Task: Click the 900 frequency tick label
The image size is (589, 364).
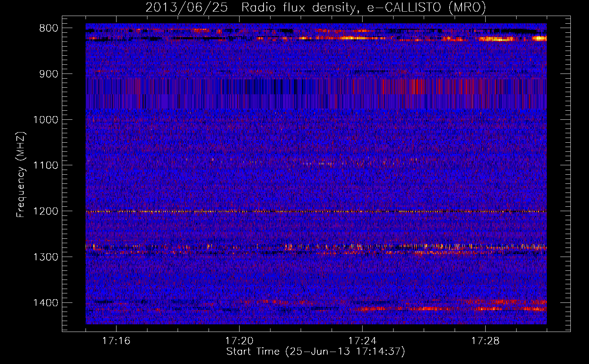Action: tap(49, 74)
